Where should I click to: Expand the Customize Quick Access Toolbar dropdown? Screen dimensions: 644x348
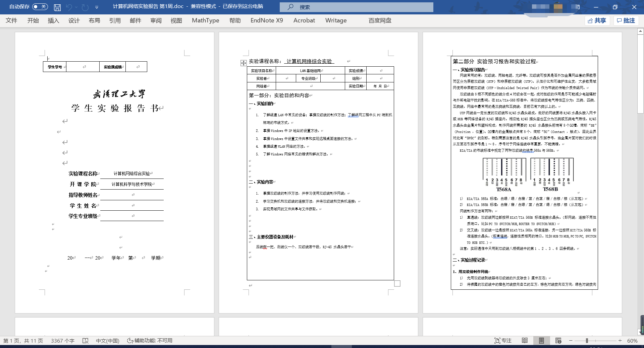97,7
